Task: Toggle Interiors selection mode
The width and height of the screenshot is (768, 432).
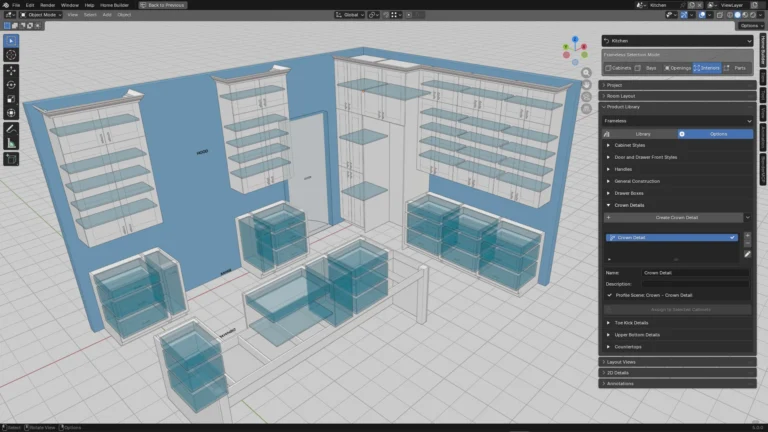Action: 707,68
